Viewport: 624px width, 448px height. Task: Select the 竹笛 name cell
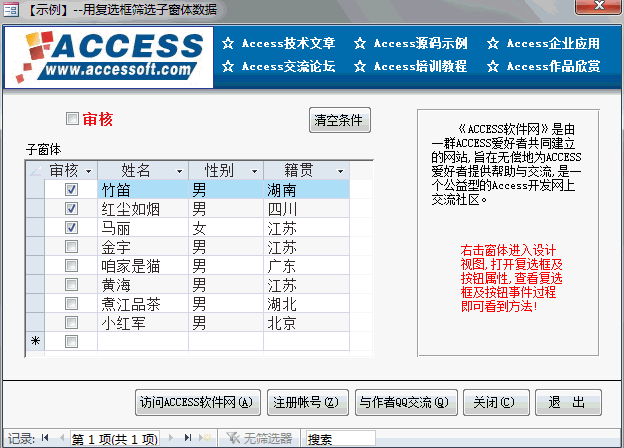[x=143, y=189]
